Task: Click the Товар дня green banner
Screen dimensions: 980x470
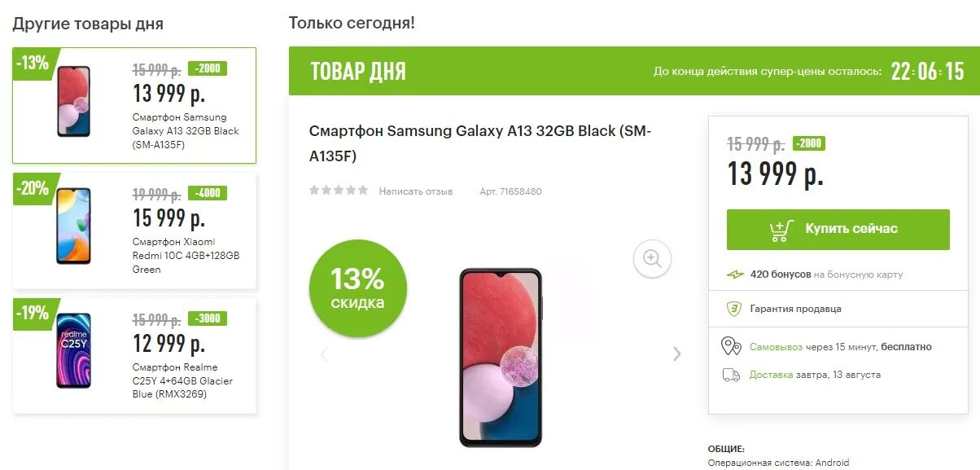Action: point(634,71)
